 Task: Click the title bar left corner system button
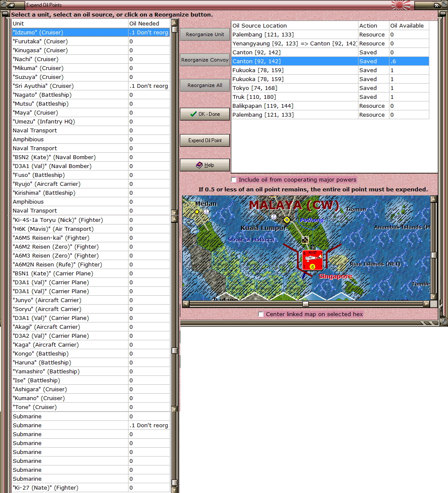[11, 5]
